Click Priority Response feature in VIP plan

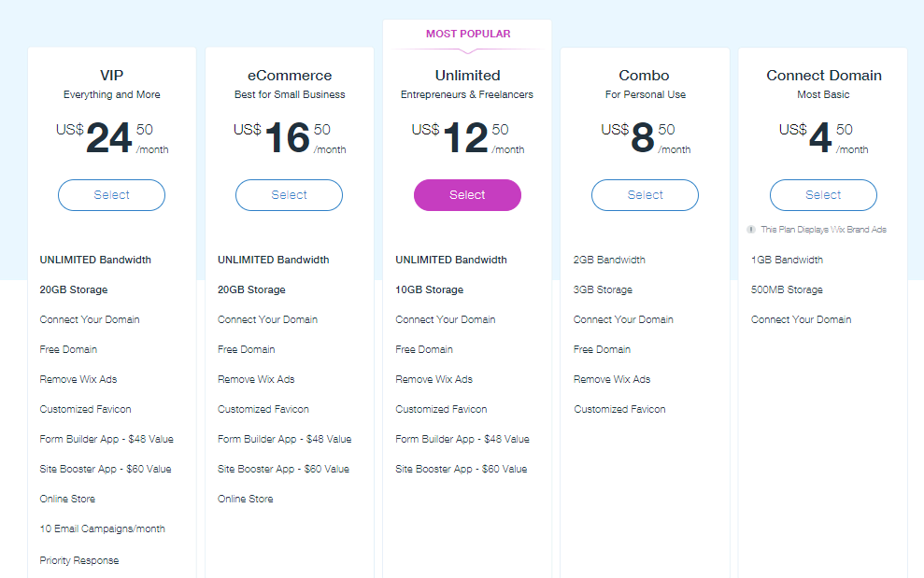click(79, 560)
